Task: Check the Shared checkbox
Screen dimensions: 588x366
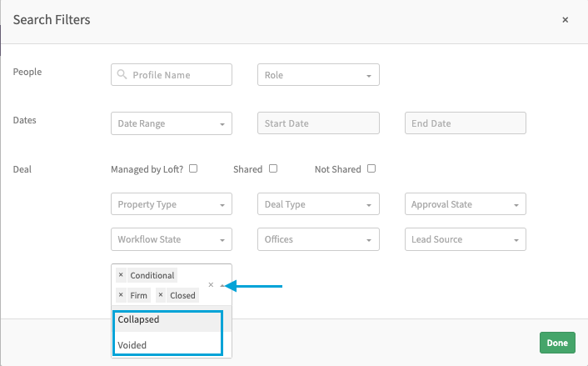Action: point(273,168)
